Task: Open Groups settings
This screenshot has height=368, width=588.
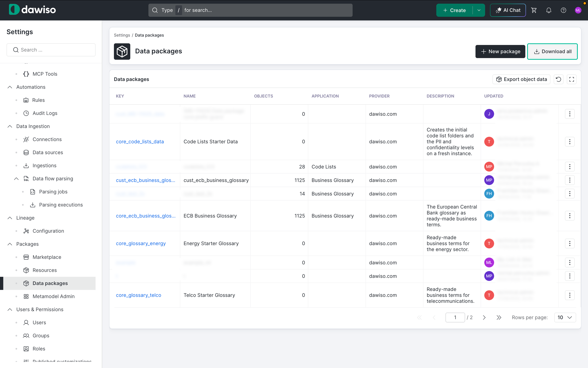Action: [41, 336]
